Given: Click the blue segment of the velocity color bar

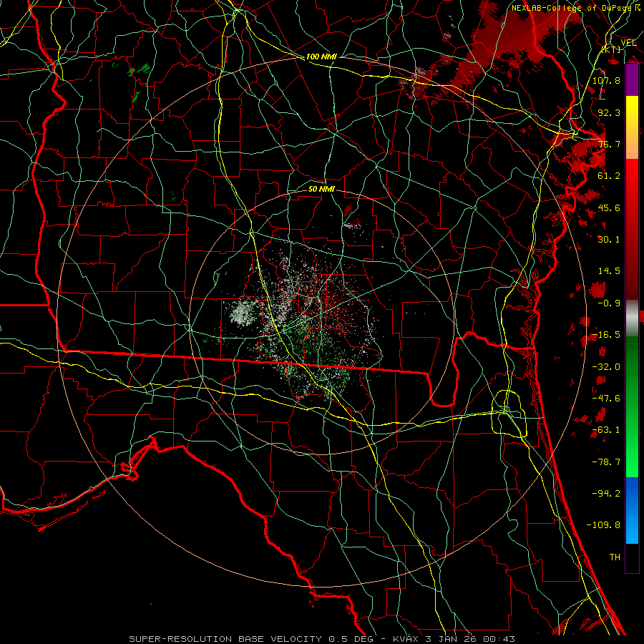Looking at the screenshot, I should point(632,510).
